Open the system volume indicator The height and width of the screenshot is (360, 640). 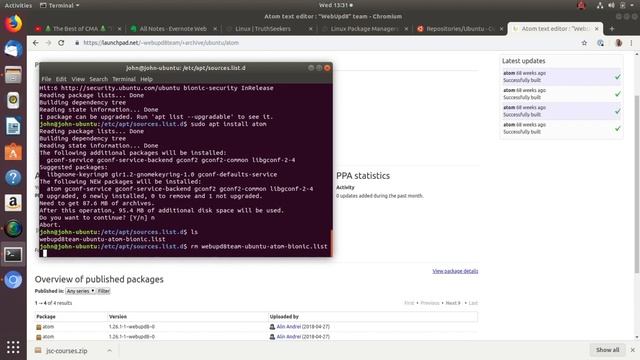611,5
